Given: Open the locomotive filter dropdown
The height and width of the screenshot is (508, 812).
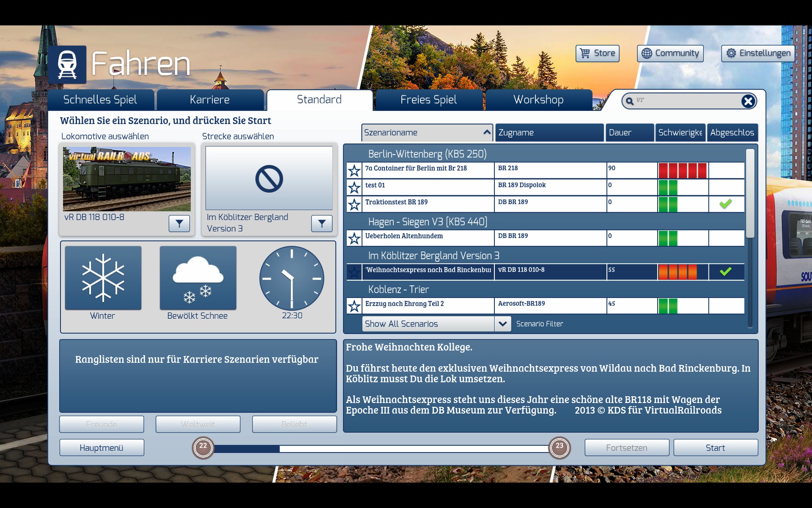Looking at the screenshot, I should point(179,224).
